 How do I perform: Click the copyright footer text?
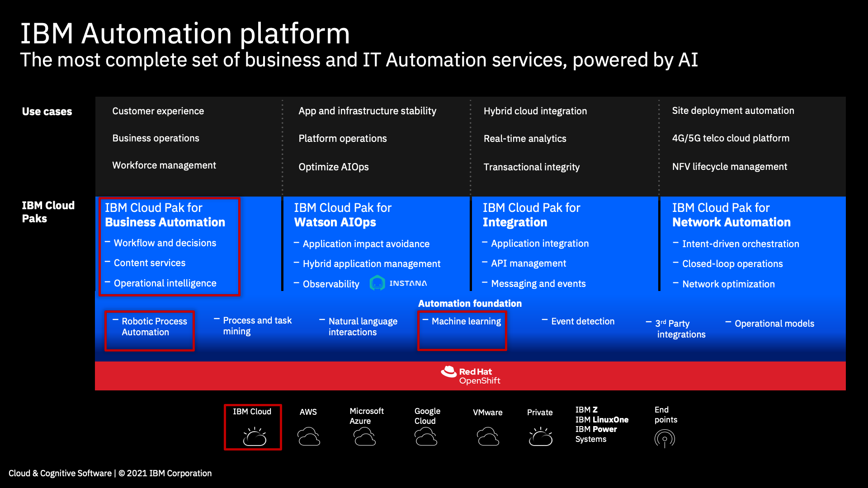tap(110, 473)
